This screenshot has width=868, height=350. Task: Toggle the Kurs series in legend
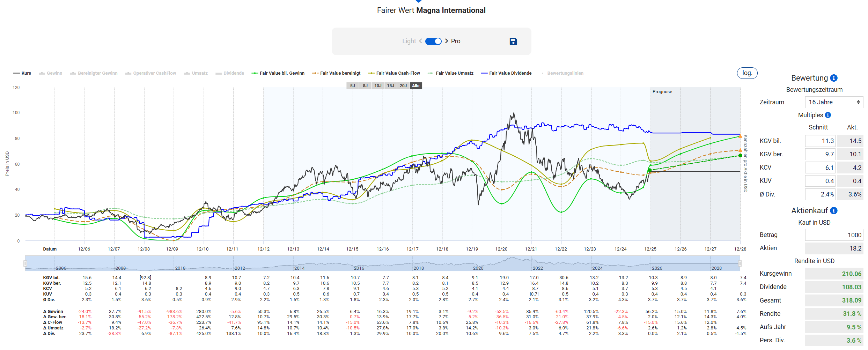coord(22,73)
